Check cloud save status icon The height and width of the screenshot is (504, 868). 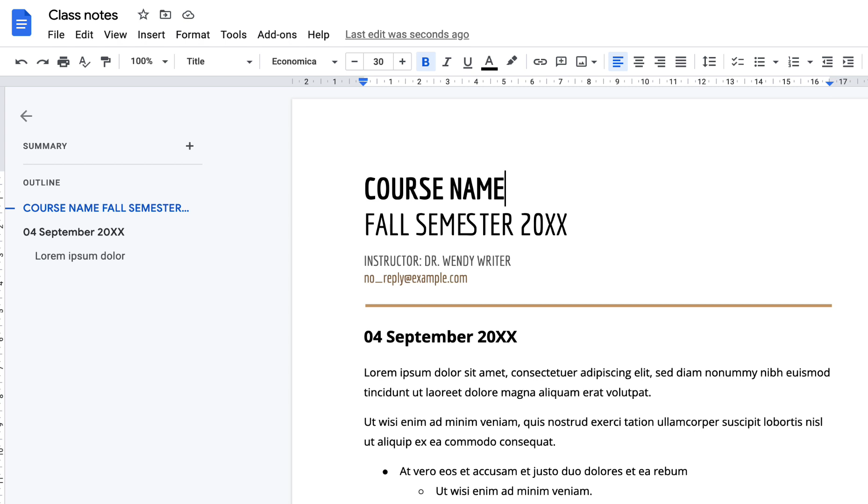188,15
